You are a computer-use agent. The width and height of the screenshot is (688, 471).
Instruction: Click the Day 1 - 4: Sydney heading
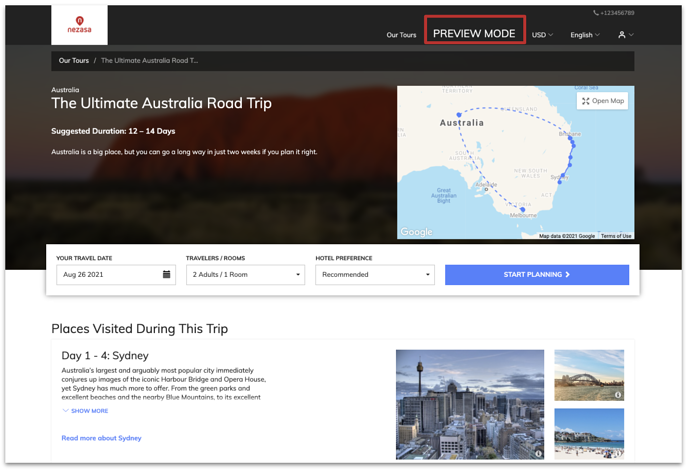pyautogui.click(x=105, y=356)
